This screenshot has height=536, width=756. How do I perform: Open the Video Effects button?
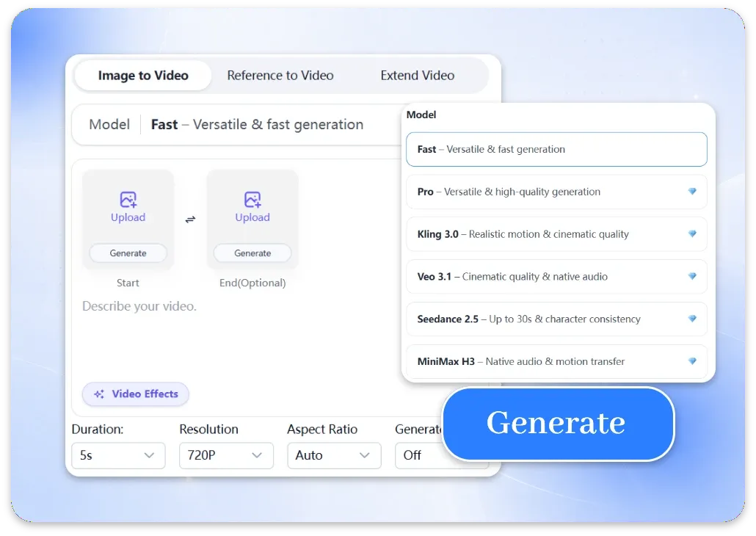pos(136,394)
